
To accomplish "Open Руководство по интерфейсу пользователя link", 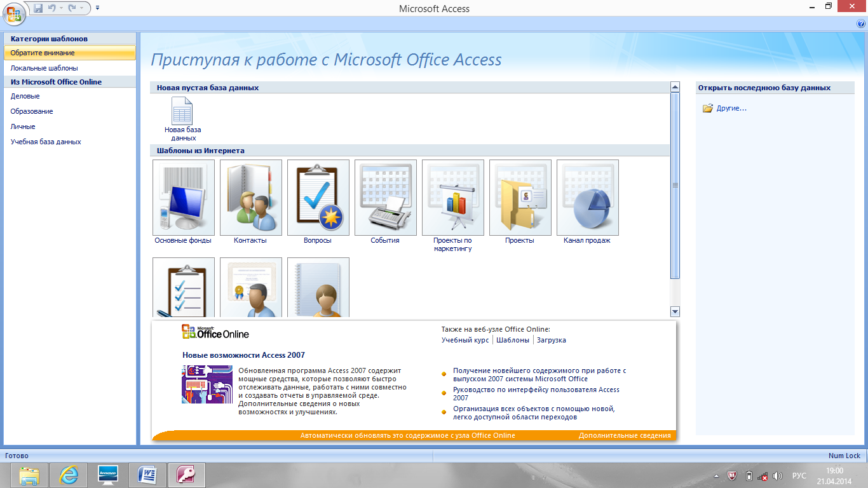I will [x=536, y=393].
